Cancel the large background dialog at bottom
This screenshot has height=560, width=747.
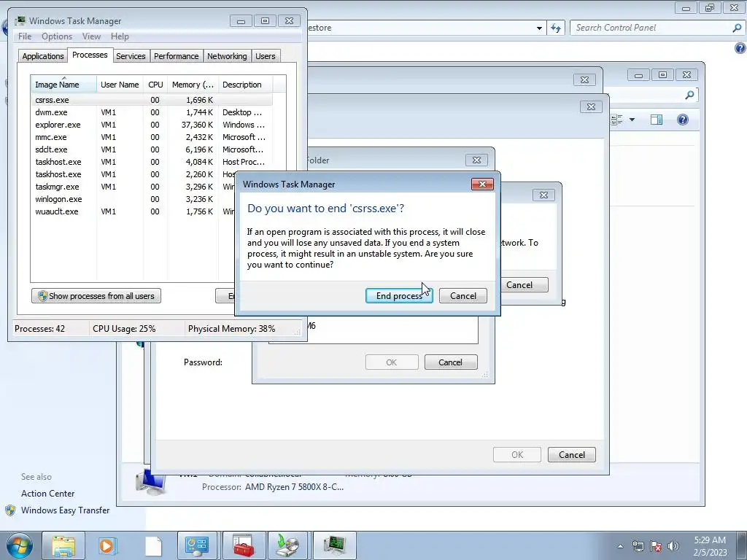click(x=572, y=455)
